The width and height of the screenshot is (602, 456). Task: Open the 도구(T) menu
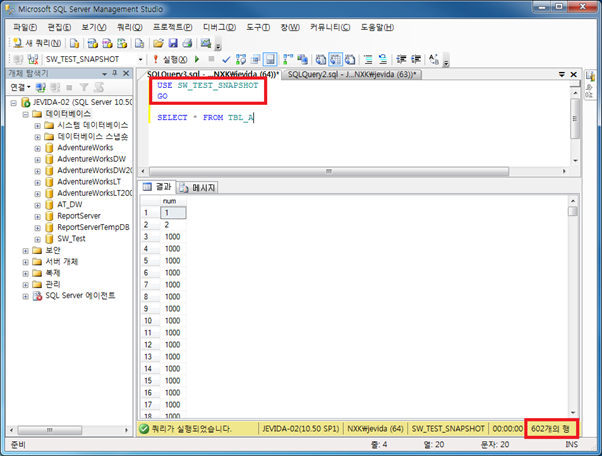click(x=258, y=27)
